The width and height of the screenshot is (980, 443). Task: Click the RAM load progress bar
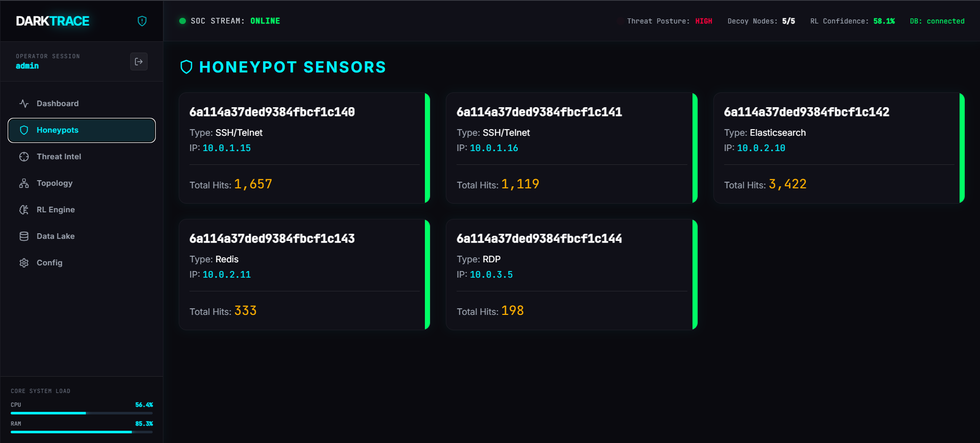pos(82,432)
